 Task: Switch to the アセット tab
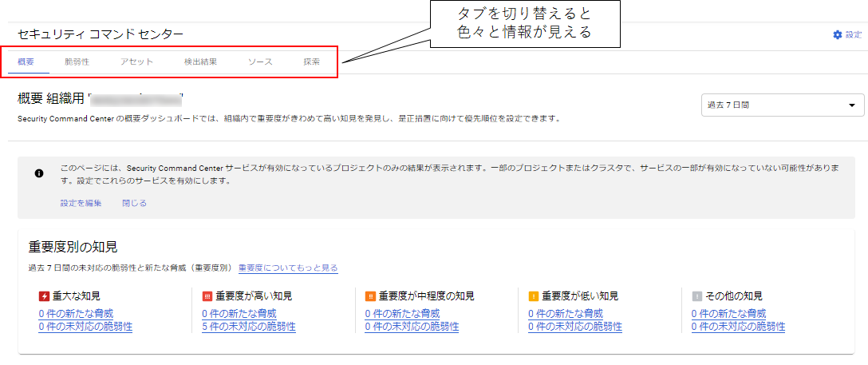coord(136,62)
